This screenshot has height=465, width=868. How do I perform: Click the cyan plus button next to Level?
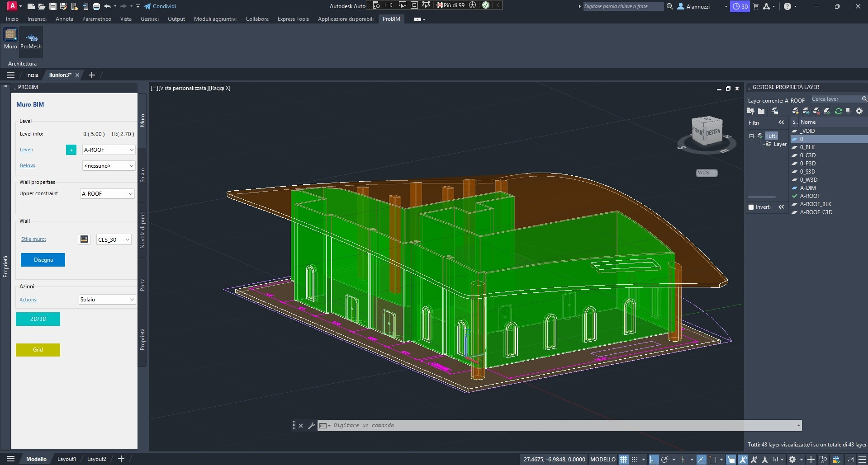click(71, 150)
